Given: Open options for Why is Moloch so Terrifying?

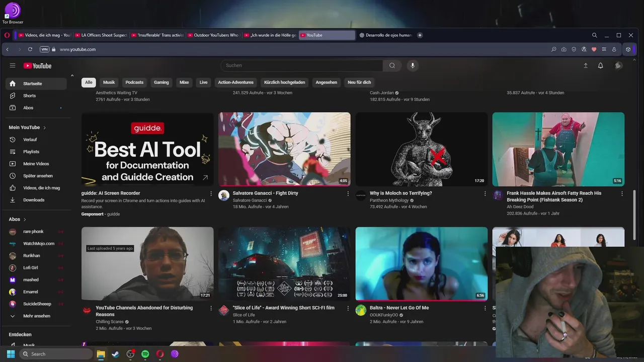Looking at the screenshot, I should pos(485,194).
